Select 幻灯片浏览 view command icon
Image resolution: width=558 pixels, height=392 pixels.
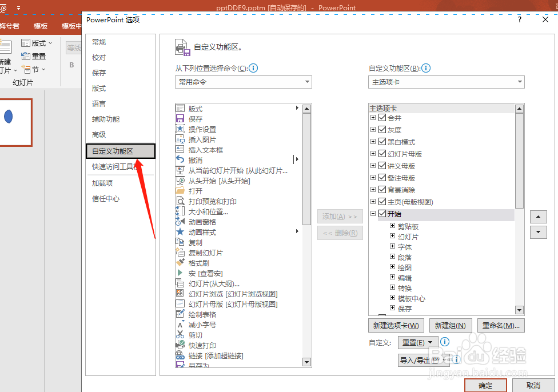[x=180, y=294]
